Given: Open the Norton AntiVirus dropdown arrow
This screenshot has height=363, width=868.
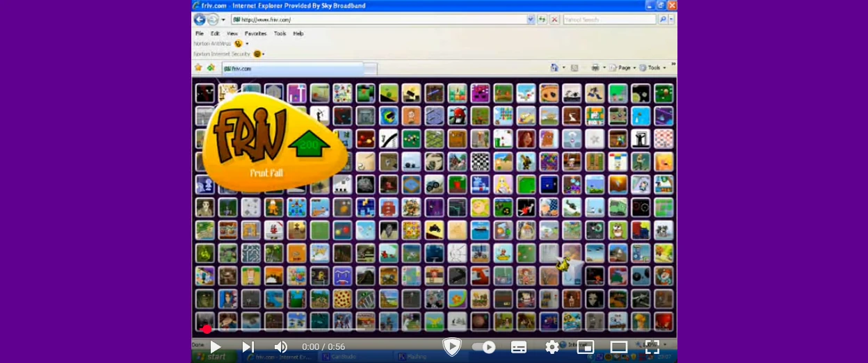Looking at the screenshot, I should (247, 44).
